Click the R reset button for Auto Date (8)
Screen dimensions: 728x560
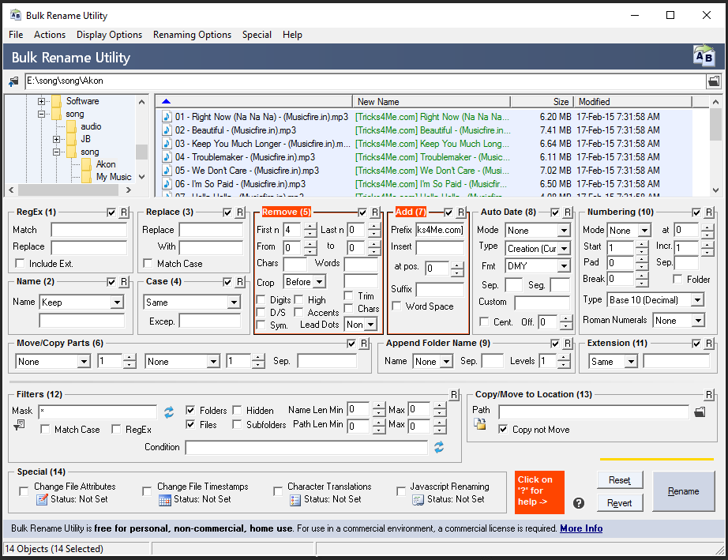568,212
